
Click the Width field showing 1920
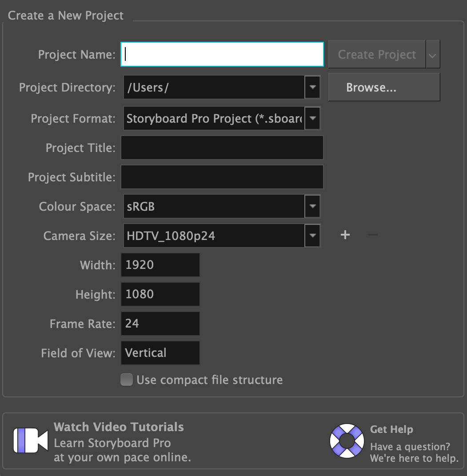pos(160,265)
